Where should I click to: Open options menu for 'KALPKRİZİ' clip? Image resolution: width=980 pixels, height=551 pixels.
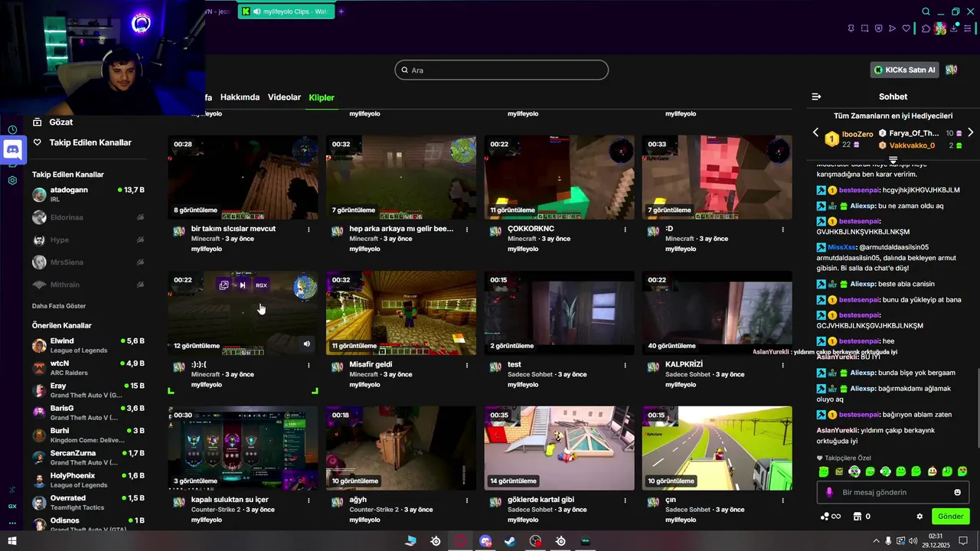click(782, 365)
